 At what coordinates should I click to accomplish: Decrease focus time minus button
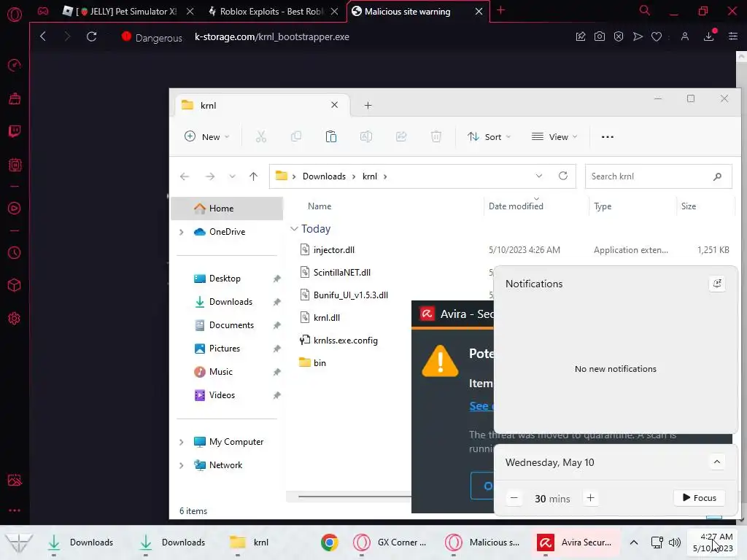(x=514, y=499)
